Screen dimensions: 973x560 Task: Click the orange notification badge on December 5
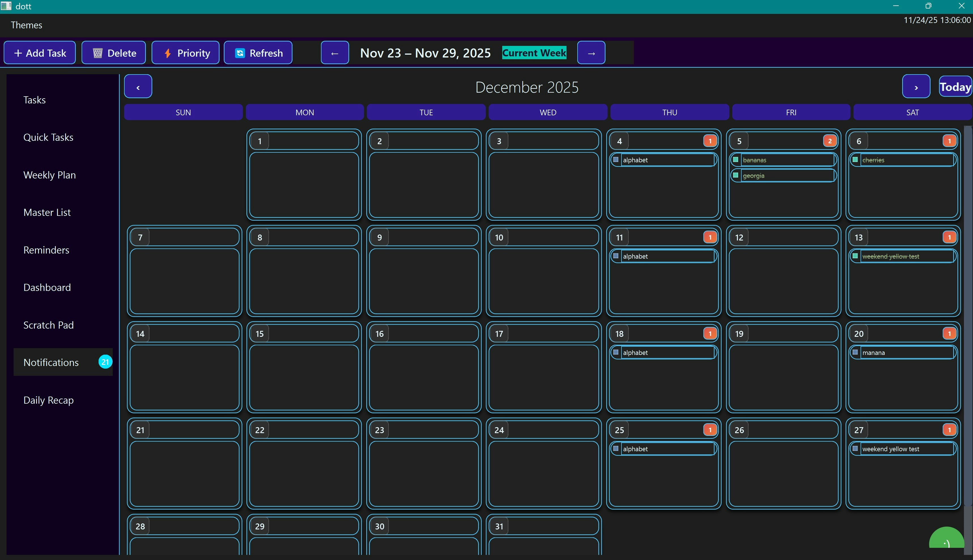pyautogui.click(x=830, y=140)
